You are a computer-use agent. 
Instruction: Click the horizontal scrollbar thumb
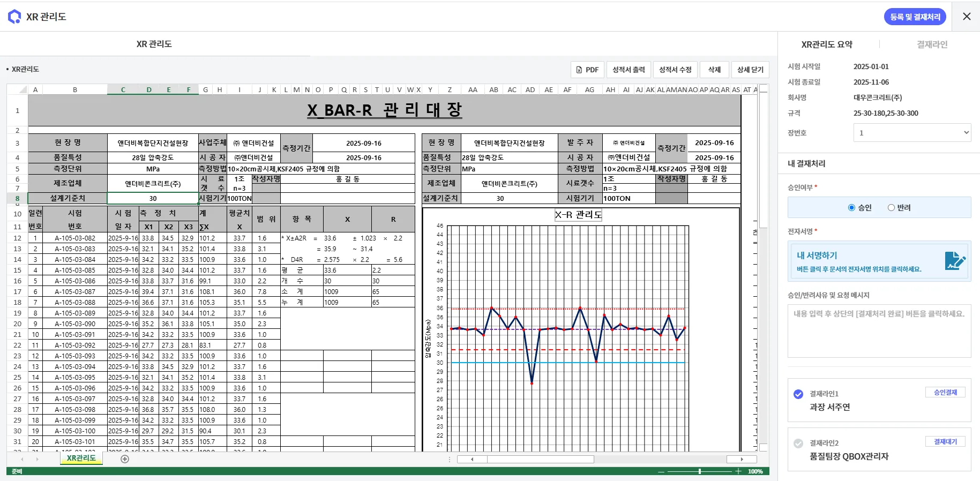coord(540,459)
